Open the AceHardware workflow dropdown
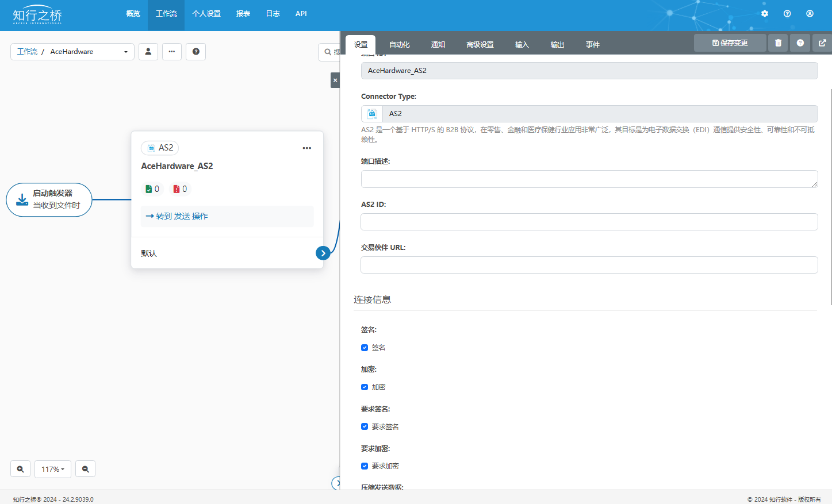This screenshot has height=504, width=832. coord(89,52)
